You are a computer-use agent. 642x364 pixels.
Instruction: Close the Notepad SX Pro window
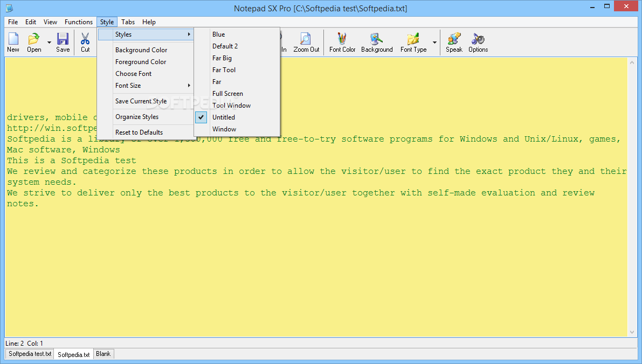point(626,6)
